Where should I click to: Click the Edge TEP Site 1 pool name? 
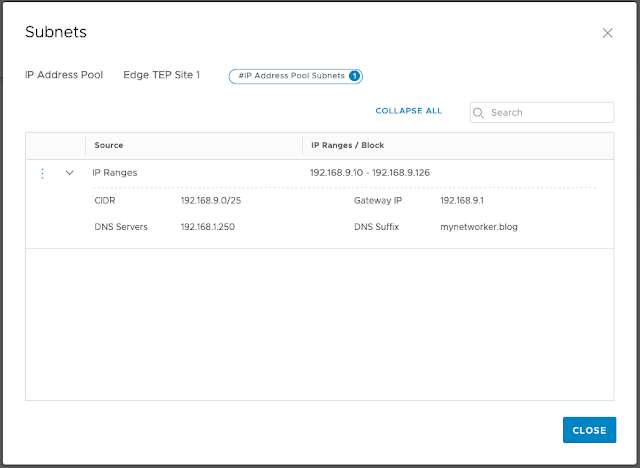pyautogui.click(x=161, y=75)
